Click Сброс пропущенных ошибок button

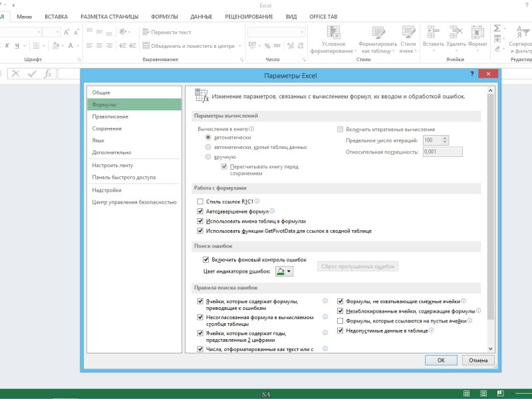click(358, 267)
